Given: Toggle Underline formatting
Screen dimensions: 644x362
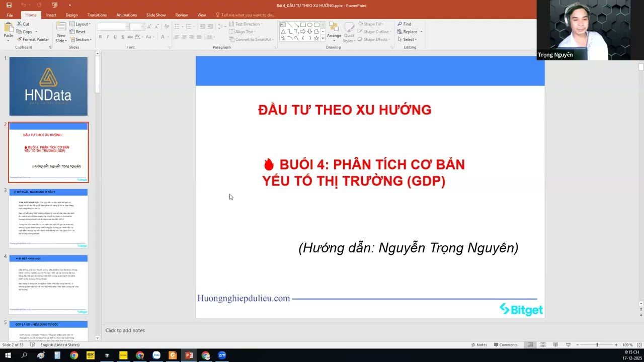Looking at the screenshot, I should [x=115, y=37].
